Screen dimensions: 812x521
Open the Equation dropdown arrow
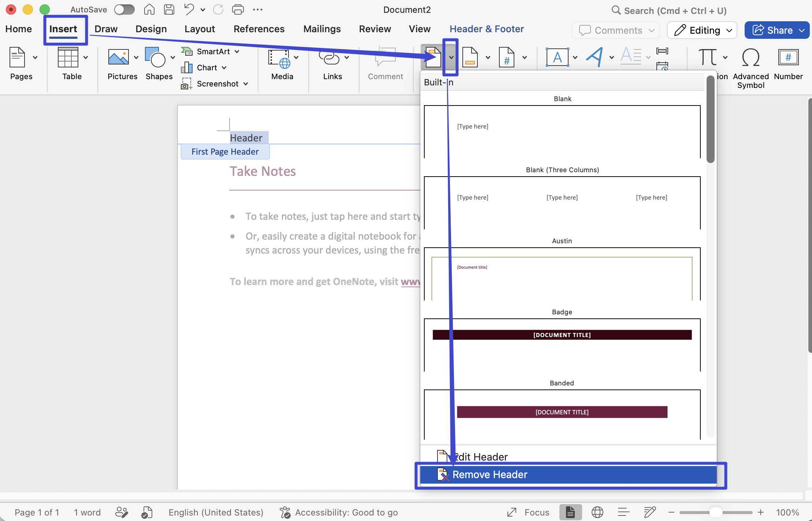(x=725, y=57)
